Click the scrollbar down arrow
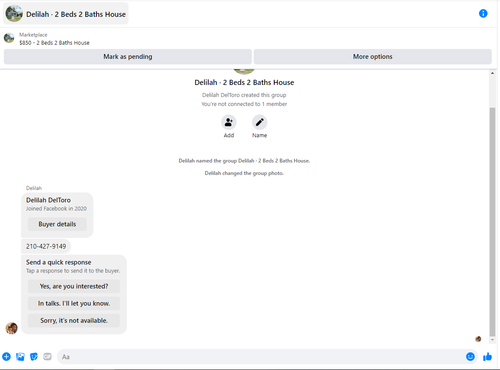Image resolution: width=500 pixels, height=370 pixels. coord(492,340)
